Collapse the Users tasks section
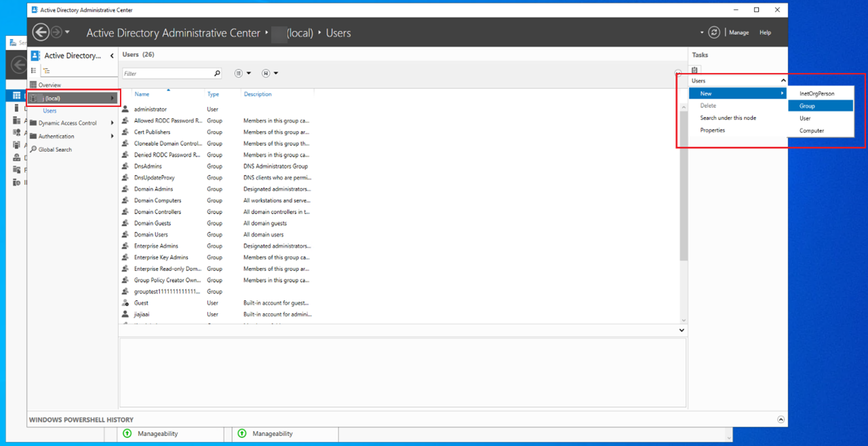The height and width of the screenshot is (446, 868). pyautogui.click(x=784, y=80)
